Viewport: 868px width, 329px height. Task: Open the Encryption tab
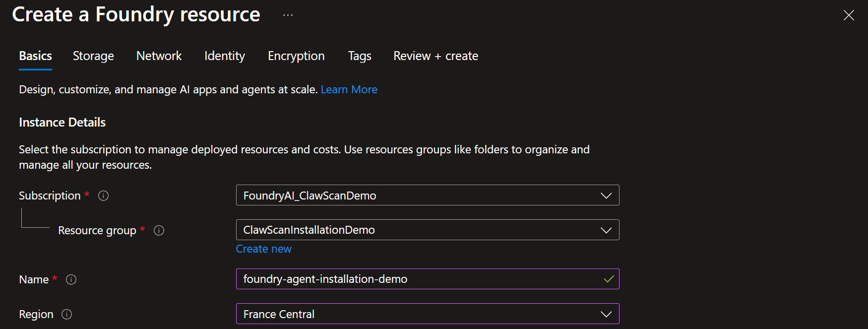tap(296, 56)
